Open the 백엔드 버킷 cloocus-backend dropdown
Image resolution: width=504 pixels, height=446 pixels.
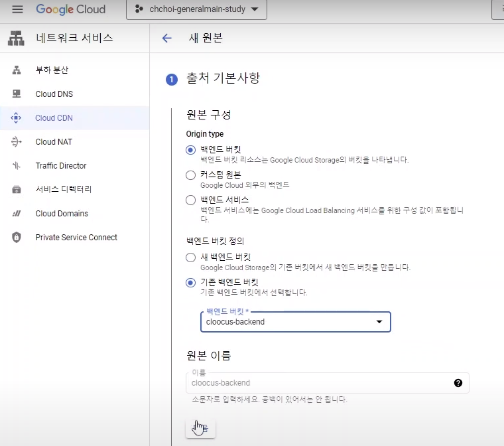295,322
